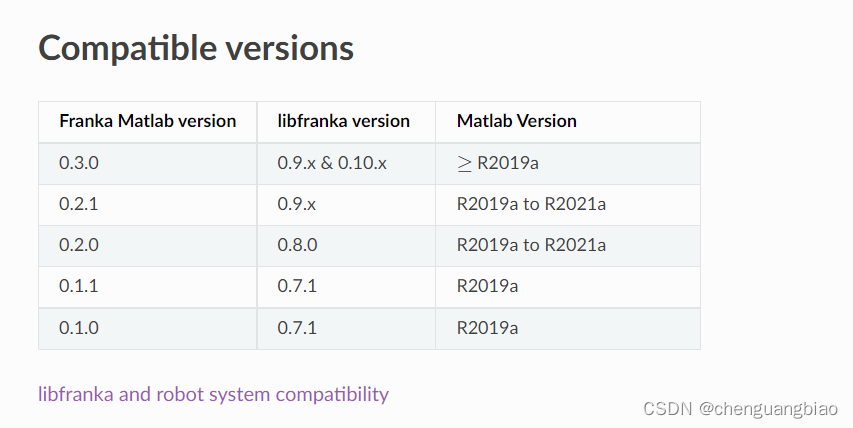853x428 pixels.
Task: Click R2019a to R2021a in the 0.2.1 row
Action: point(531,204)
